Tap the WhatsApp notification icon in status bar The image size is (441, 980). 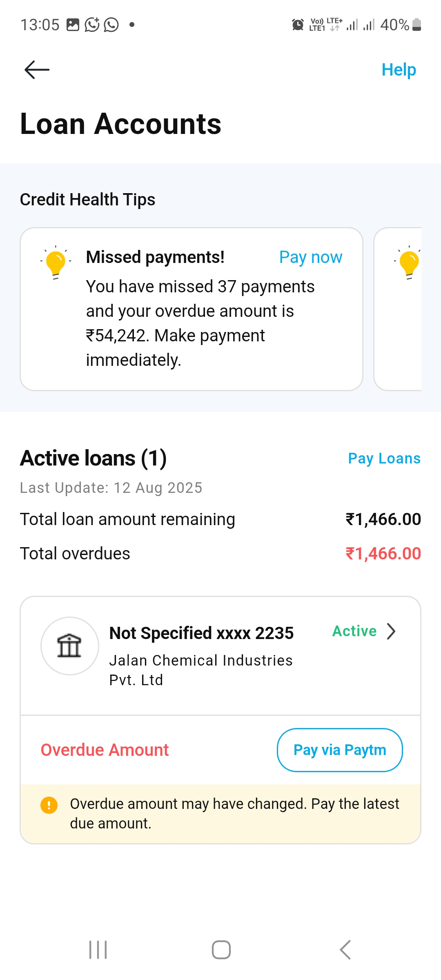pyautogui.click(x=111, y=25)
